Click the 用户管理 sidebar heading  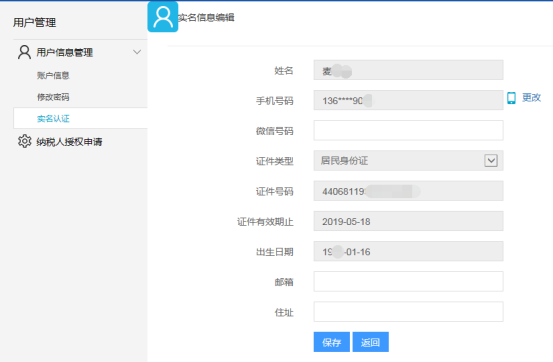click(x=35, y=23)
